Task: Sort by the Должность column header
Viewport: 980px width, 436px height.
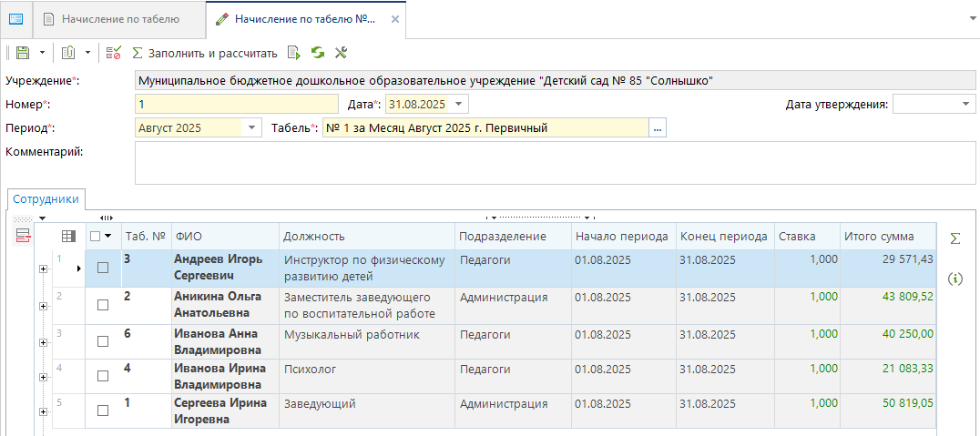Action: pyautogui.click(x=367, y=237)
